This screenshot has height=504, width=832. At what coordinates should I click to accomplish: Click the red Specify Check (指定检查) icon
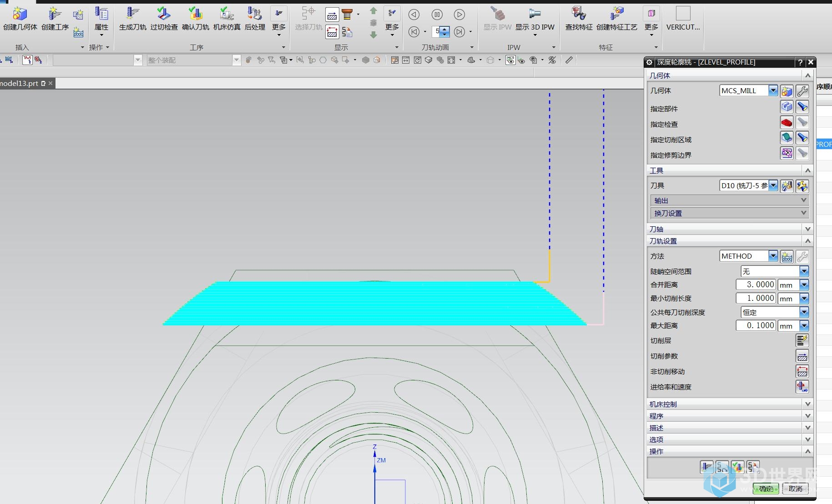coord(787,122)
